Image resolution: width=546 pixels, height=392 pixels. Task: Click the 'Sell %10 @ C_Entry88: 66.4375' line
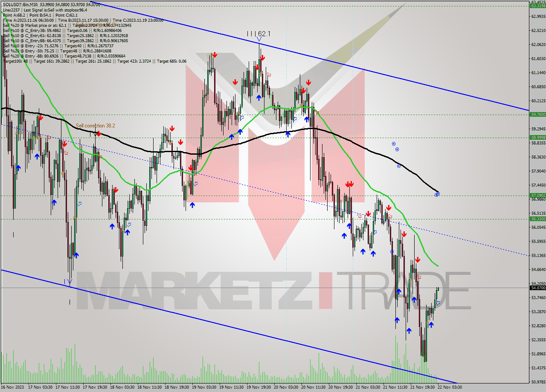65,40
